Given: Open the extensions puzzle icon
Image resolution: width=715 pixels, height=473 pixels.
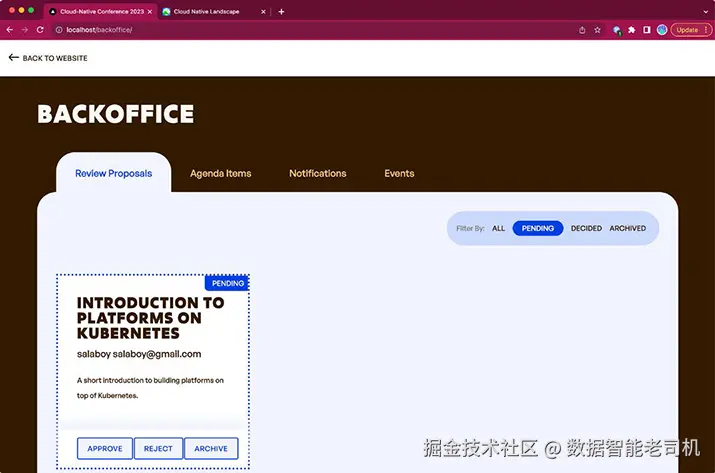Looking at the screenshot, I should coord(632,30).
